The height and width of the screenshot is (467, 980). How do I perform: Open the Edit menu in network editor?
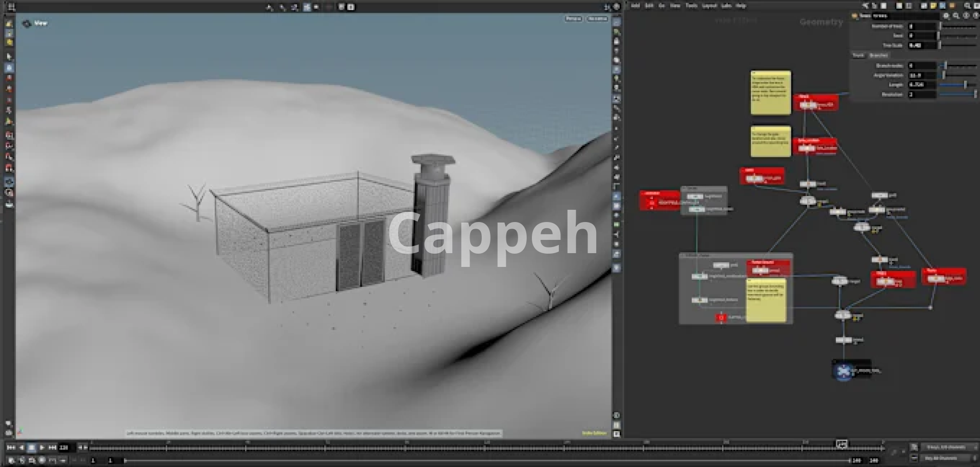pyautogui.click(x=649, y=6)
